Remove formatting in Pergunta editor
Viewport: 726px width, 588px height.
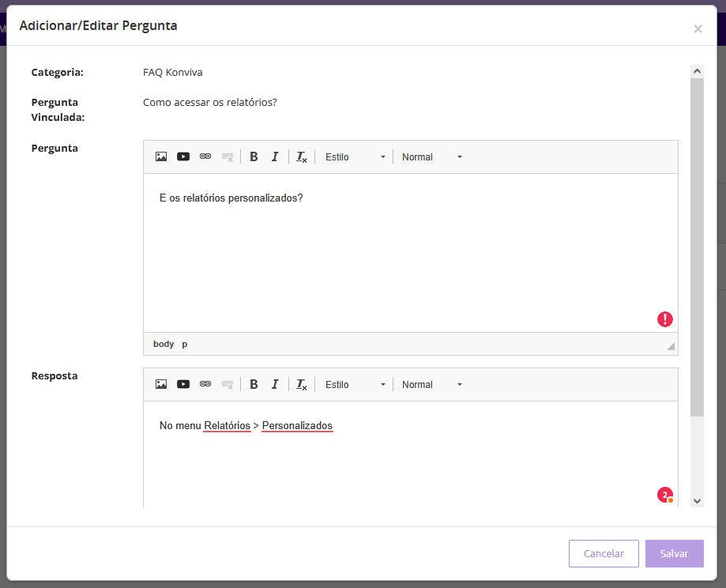[302, 157]
